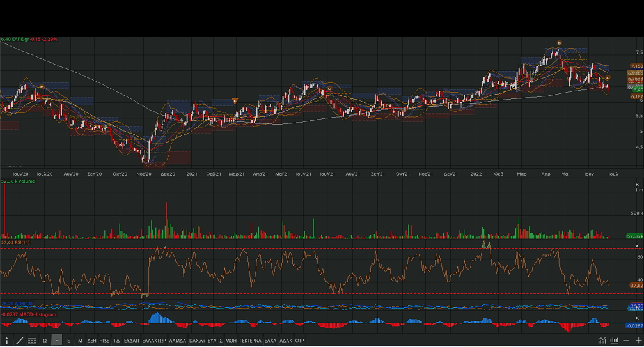
Task: Open the DAX.wi index shortcut
Action: (x=196, y=341)
